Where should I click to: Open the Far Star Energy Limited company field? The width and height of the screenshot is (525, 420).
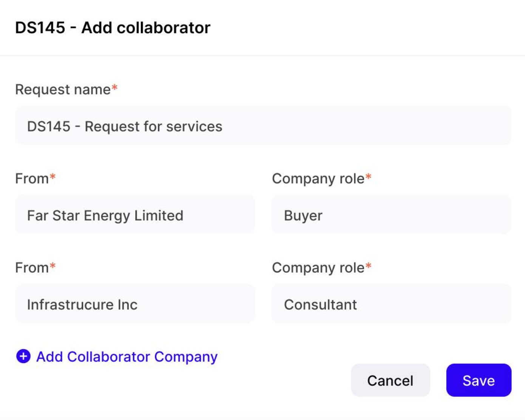coord(135,215)
